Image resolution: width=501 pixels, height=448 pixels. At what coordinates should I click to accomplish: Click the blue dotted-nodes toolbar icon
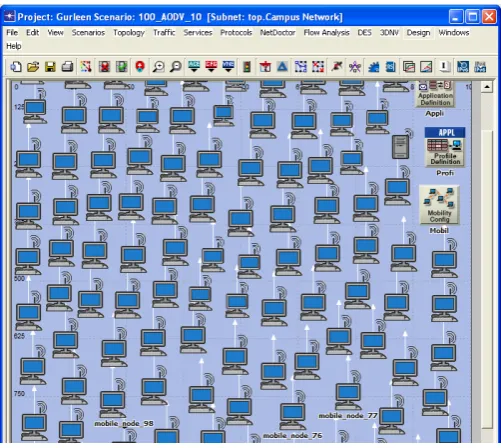coord(301,67)
